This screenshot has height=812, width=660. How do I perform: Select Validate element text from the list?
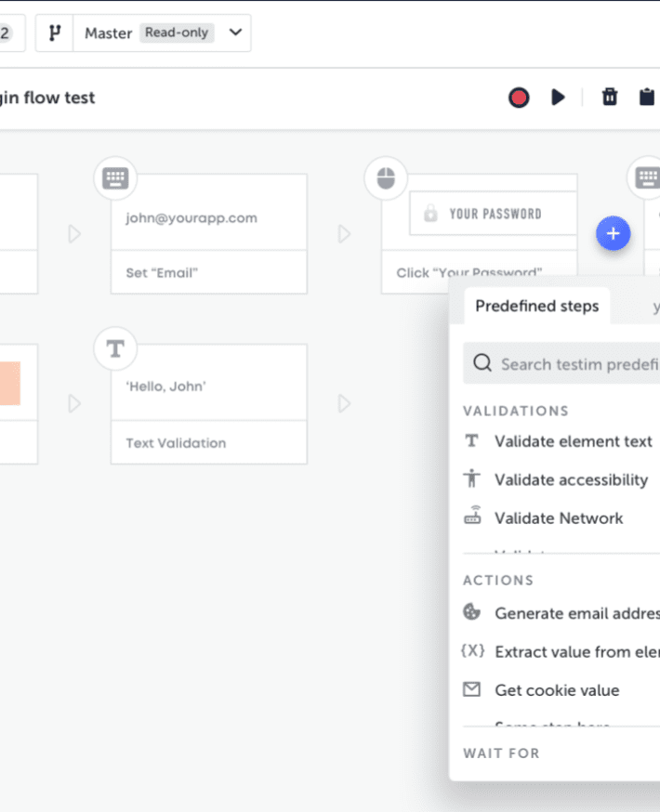coord(573,441)
